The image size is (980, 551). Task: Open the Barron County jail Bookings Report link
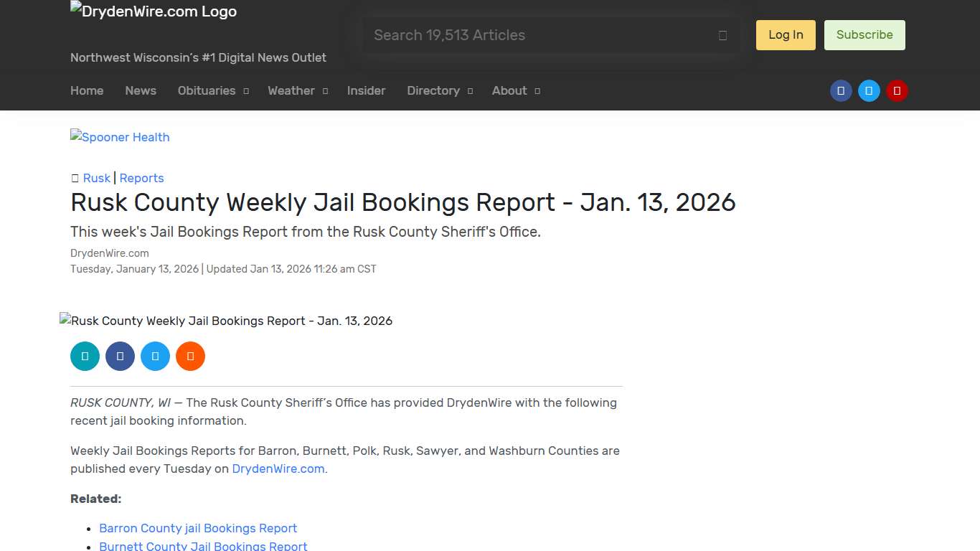[198, 528]
